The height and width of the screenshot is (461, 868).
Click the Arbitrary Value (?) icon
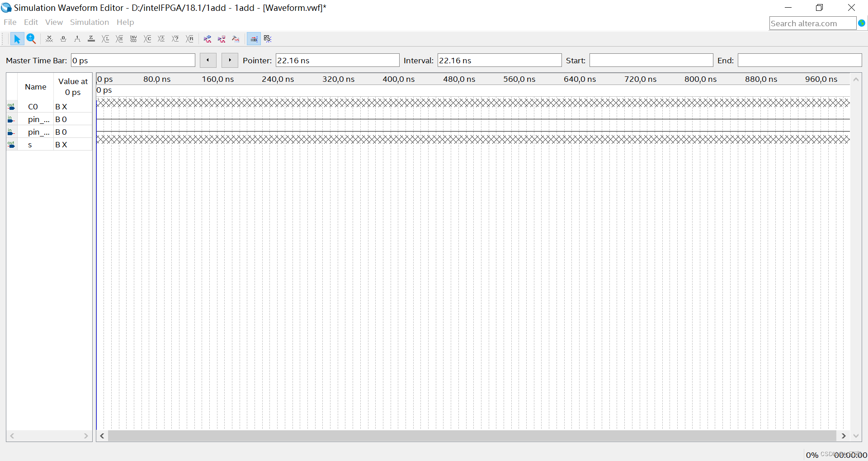[x=175, y=39]
